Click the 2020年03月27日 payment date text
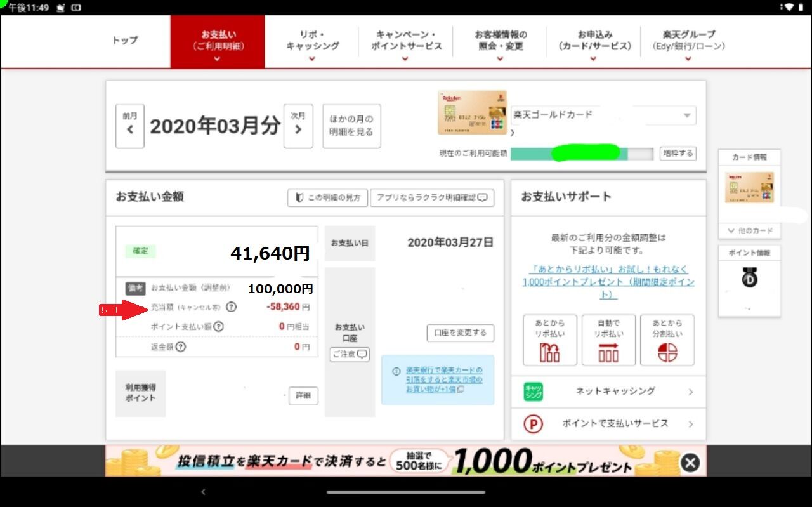The width and height of the screenshot is (812, 507). tap(450, 242)
